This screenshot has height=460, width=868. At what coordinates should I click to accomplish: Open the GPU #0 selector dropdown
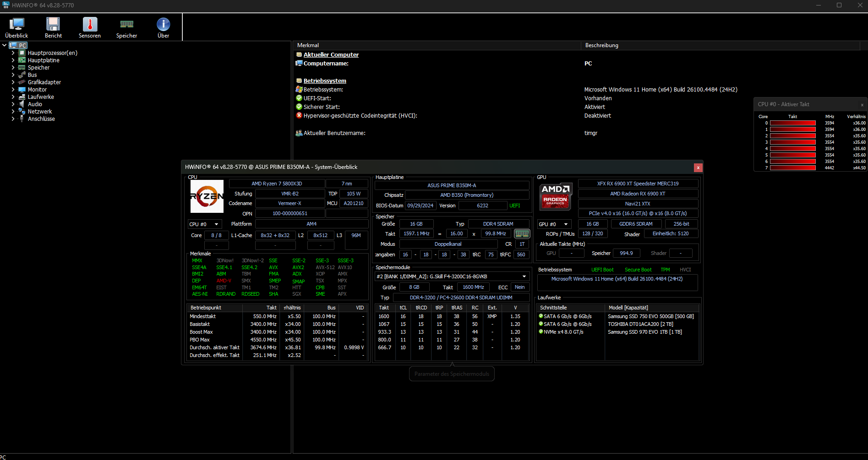[x=554, y=224]
